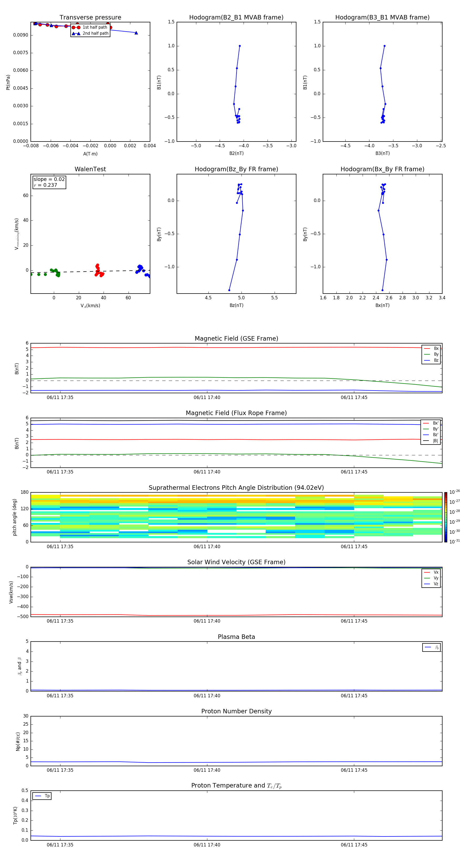
Task: Click rightmost blue triangle in Transverse pressure plot
Action: tap(136, 33)
